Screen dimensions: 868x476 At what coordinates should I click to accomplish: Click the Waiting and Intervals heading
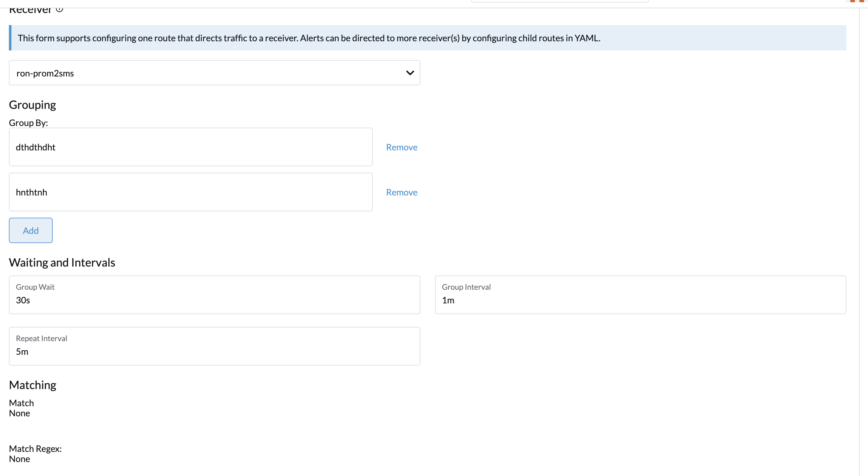point(62,262)
